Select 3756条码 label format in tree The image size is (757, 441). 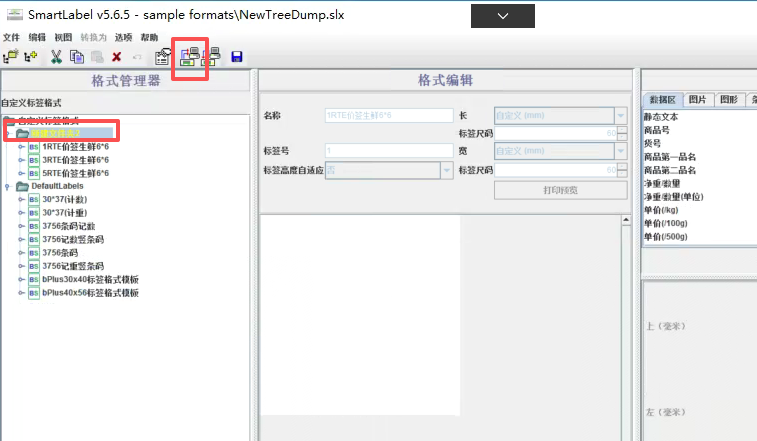point(60,253)
